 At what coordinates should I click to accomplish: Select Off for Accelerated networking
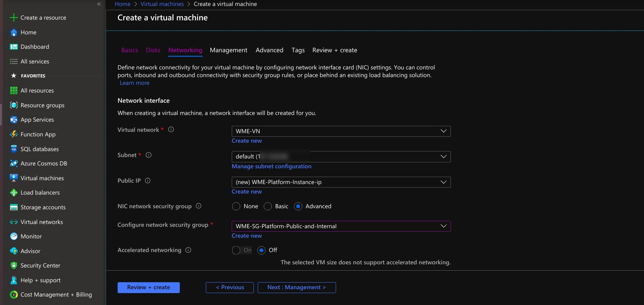point(261,250)
